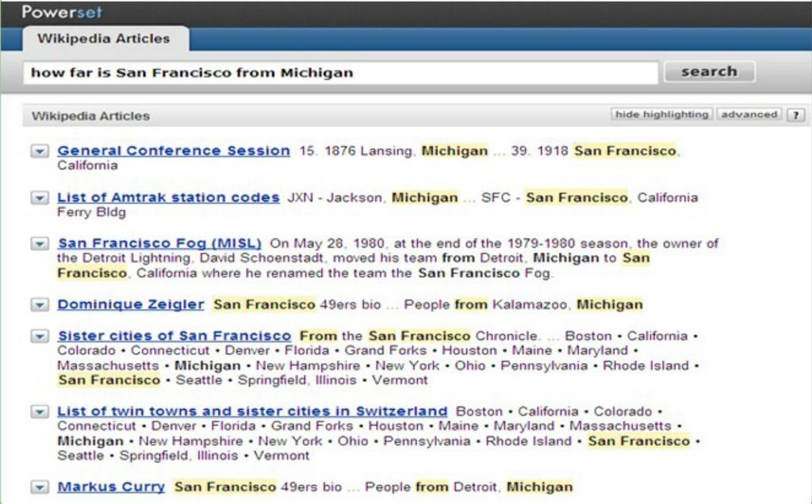Image resolution: width=812 pixels, height=504 pixels.
Task: Focus the search query input field
Action: (341, 72)
